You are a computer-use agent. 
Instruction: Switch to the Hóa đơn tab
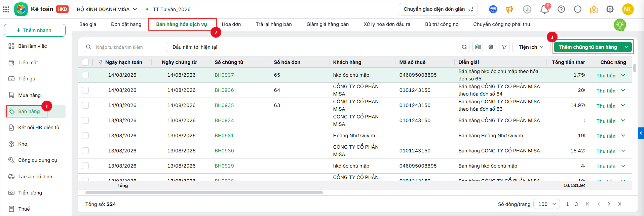231,24
